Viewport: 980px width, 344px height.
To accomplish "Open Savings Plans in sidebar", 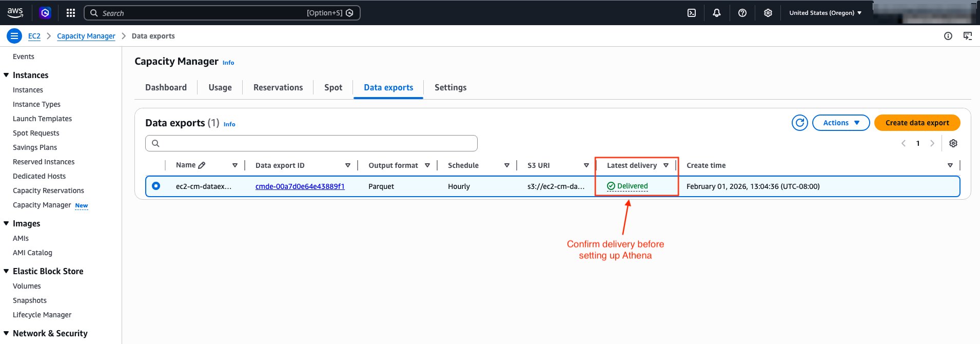I will pos(35,147).
